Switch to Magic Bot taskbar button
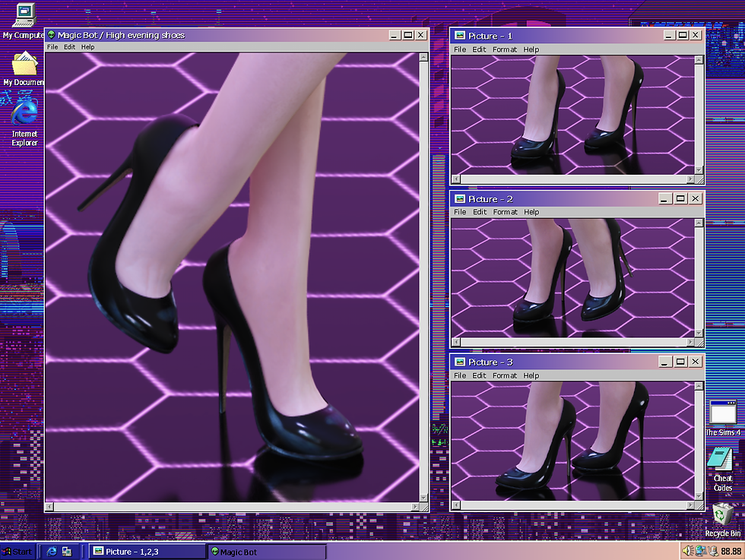Screen dimensions: 745x560 [x=267, y=552]
